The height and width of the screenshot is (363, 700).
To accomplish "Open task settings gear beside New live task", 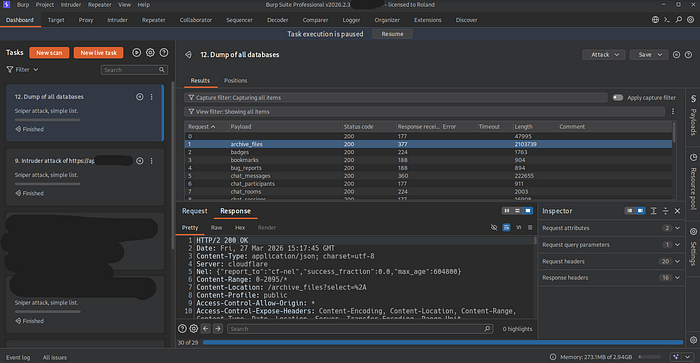I will point(150,53).
